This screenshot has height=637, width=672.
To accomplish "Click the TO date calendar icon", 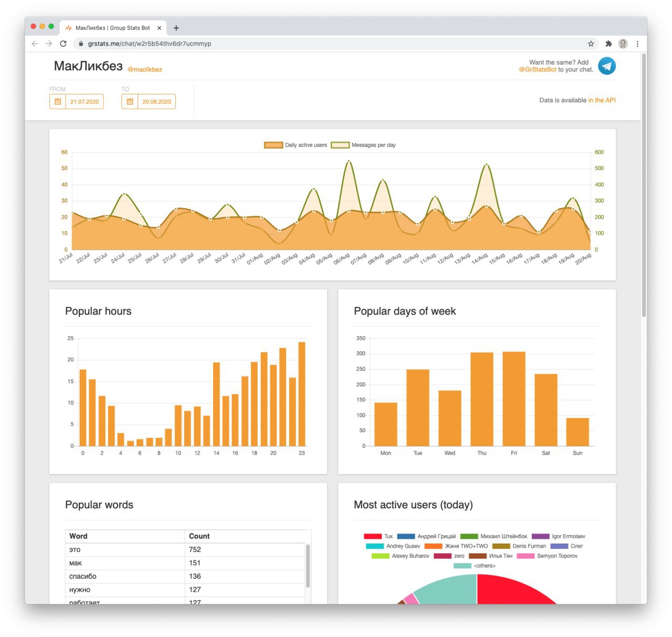I will point(130,101).
